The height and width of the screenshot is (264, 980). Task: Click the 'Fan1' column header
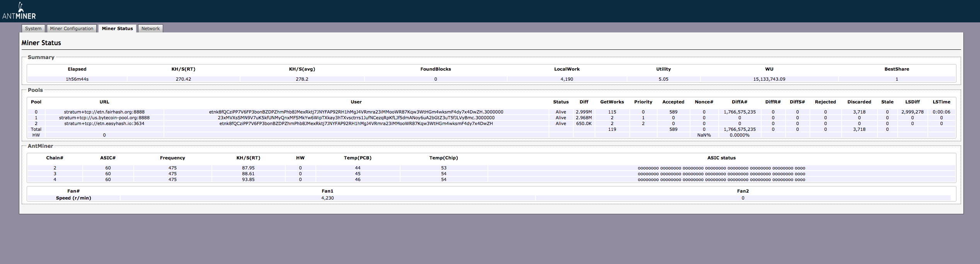[327, 191]
